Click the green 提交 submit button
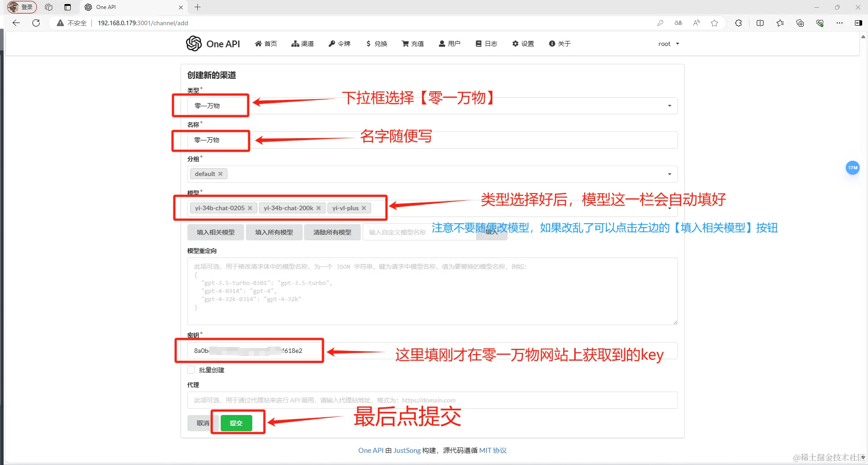 click(x=236, y=423)
